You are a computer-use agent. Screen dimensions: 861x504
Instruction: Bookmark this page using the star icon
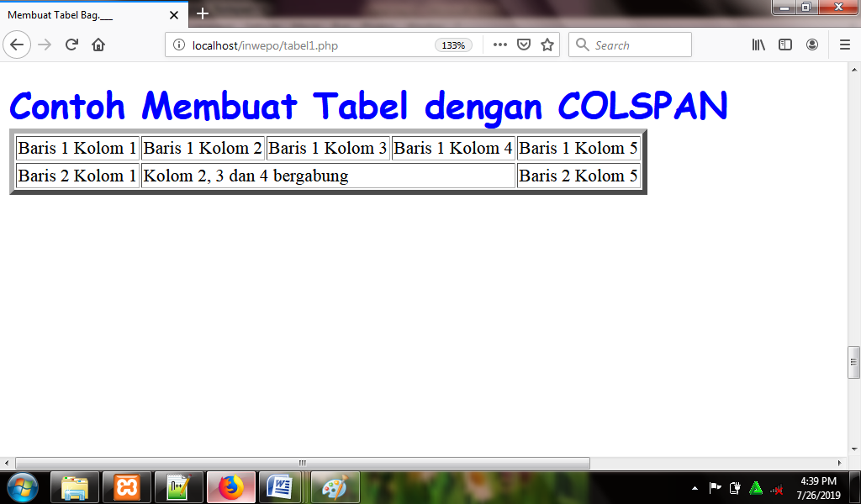[545, 45]
